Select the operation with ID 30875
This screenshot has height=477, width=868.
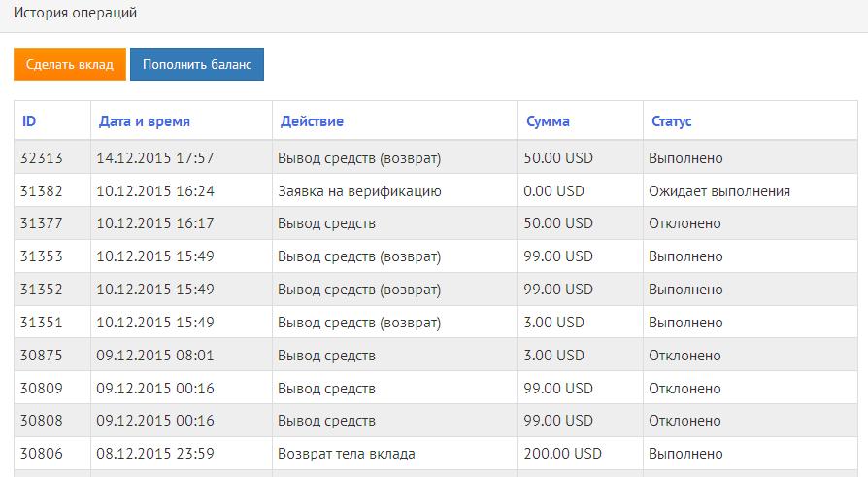point(41,356)
